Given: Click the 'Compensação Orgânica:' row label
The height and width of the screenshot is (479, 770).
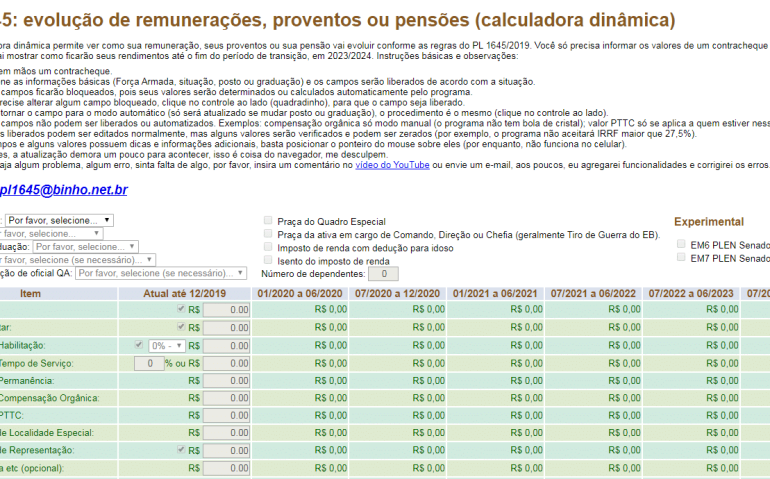Looking at the screenshot, I should point(49,398).
